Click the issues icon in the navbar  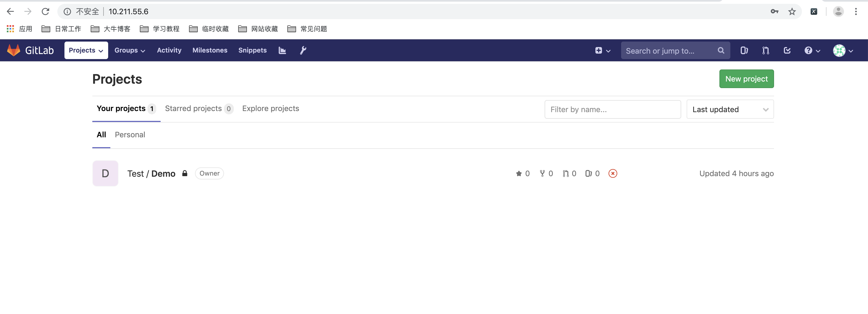pos(744,50)
